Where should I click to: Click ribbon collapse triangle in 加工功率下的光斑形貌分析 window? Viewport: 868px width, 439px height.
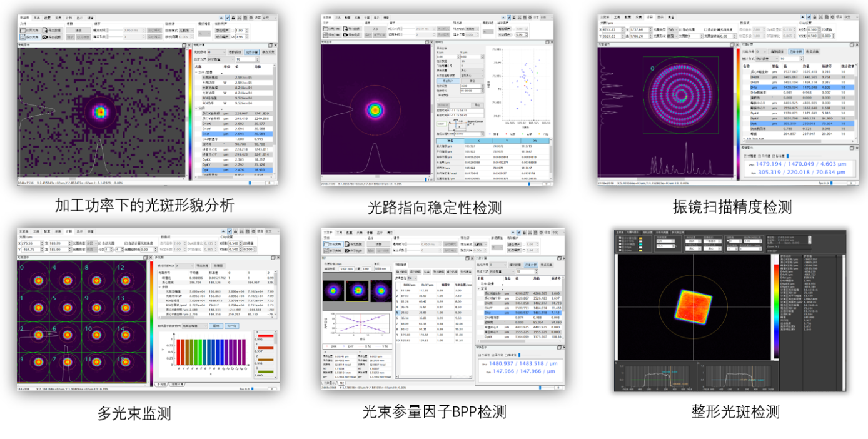(x=221, y=18)
